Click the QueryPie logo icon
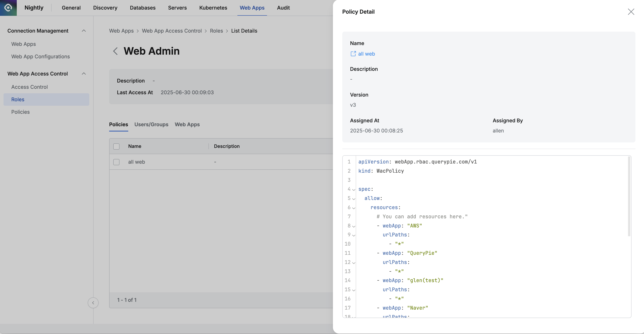 (8, 8)
